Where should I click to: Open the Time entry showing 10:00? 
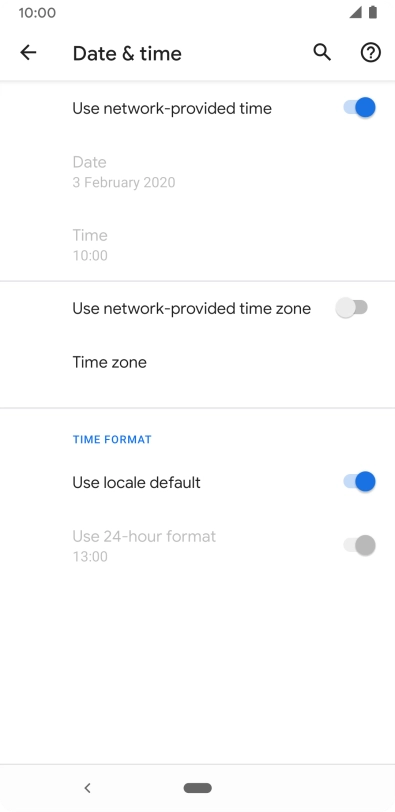pyautogui.click(x=197, y=245)
